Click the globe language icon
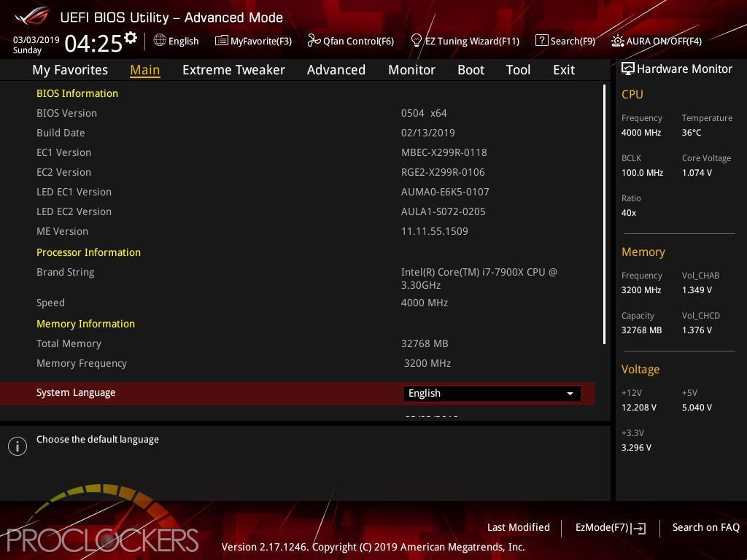This screenshot has height=560, width=747. tap(160, 41)
